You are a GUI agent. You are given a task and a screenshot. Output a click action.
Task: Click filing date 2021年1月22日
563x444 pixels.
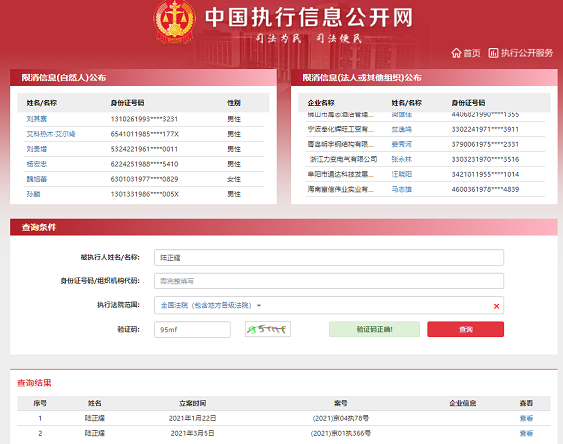192,418
